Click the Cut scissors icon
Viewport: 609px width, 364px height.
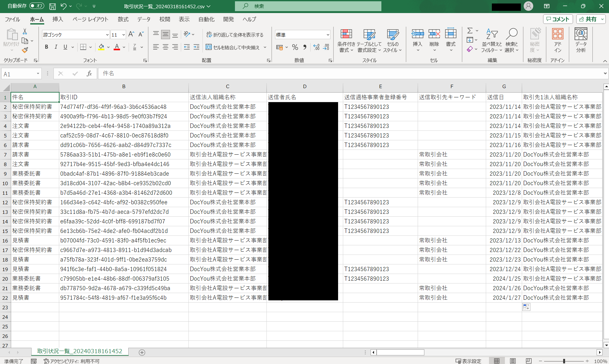tap(25, 31)
